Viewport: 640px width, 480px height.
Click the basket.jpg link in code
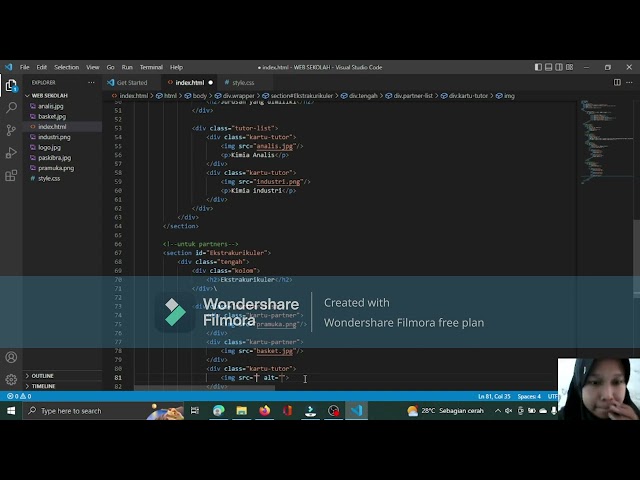275,351
